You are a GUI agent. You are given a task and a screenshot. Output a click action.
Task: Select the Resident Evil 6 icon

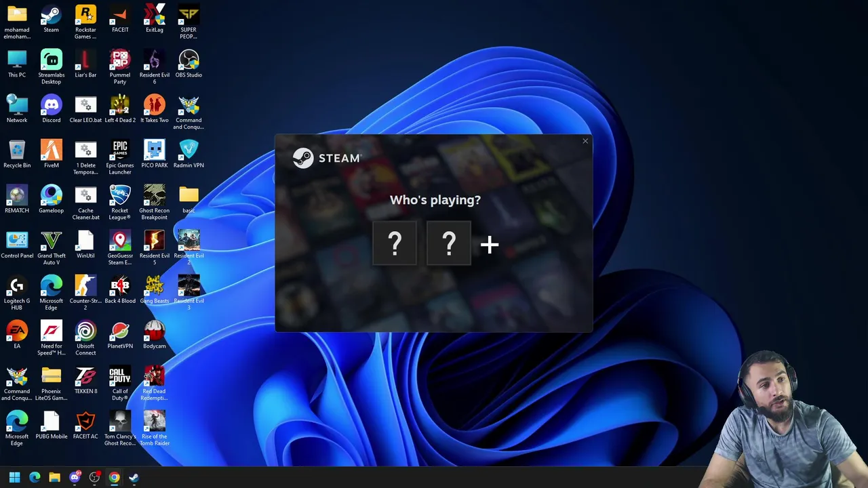(x=155, y=67)
